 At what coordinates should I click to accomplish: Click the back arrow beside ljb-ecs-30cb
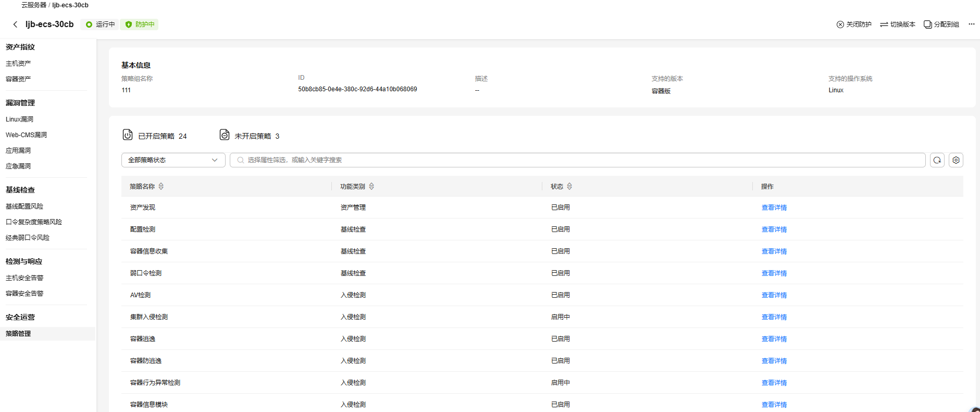tap(15, 25)
